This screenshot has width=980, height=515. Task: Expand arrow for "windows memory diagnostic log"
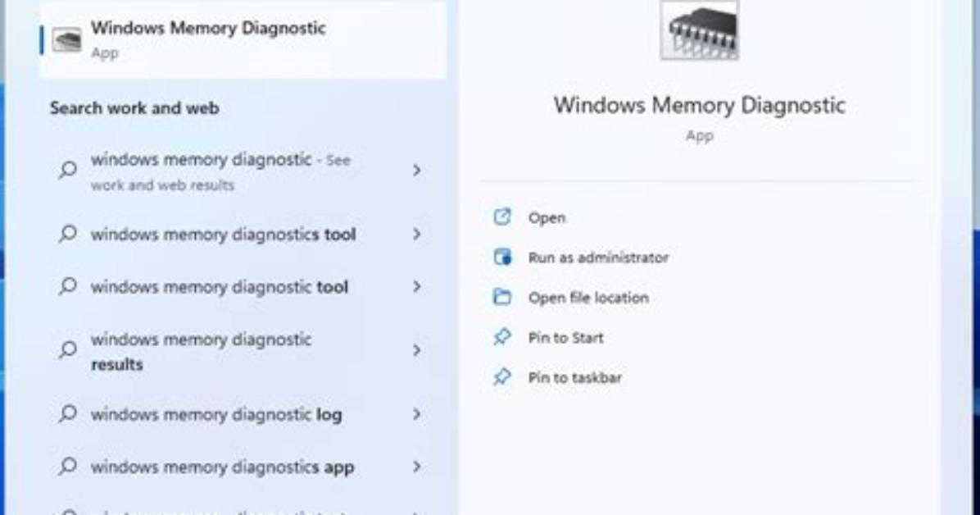[x=417, y=414]
